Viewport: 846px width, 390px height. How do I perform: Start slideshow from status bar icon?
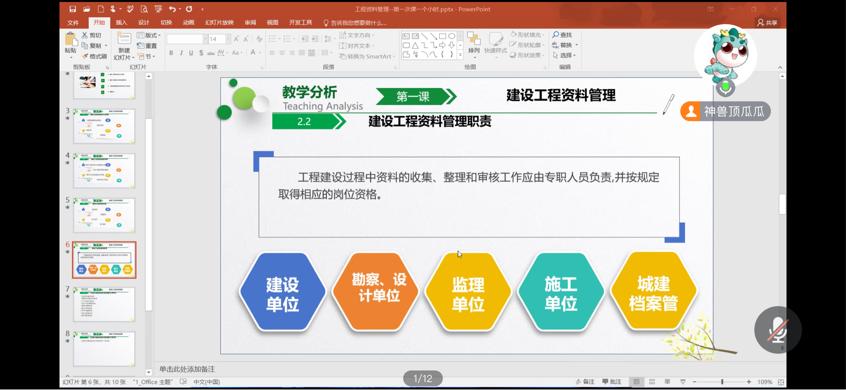coord(684,381)
